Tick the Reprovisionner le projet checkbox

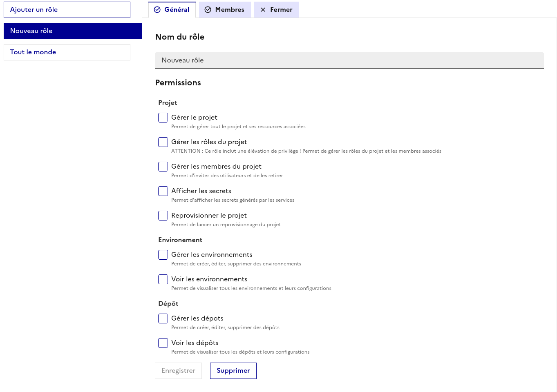[x=163, y=216]
